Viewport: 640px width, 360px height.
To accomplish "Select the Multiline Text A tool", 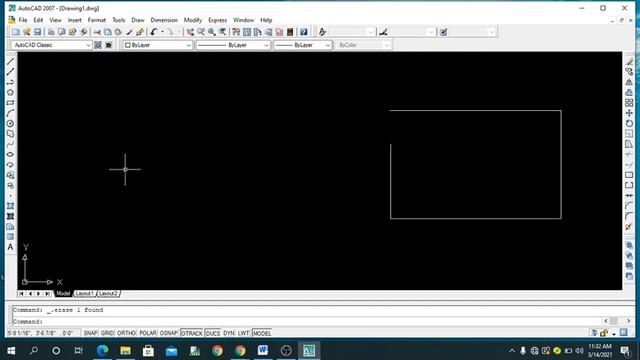I will 11,247.
